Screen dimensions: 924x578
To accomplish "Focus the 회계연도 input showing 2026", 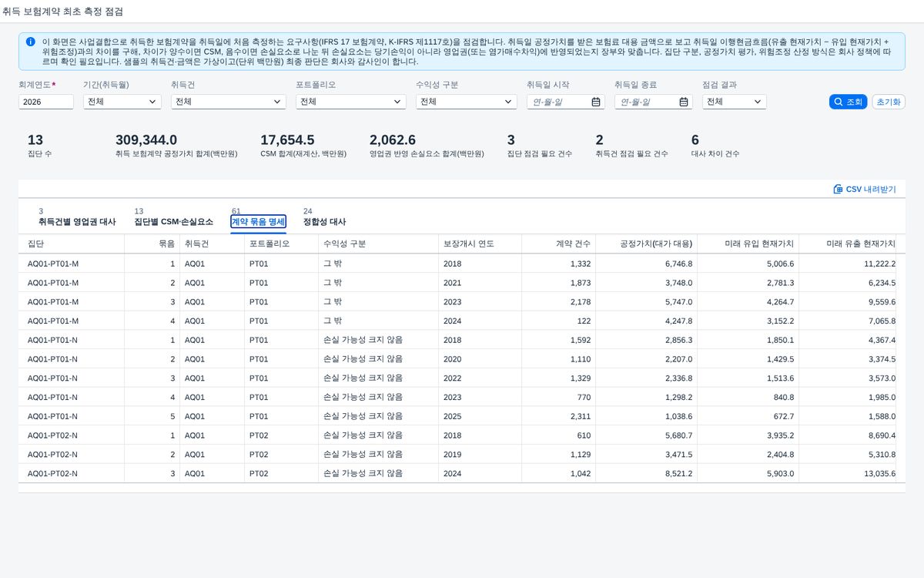I will pos(46,102).
